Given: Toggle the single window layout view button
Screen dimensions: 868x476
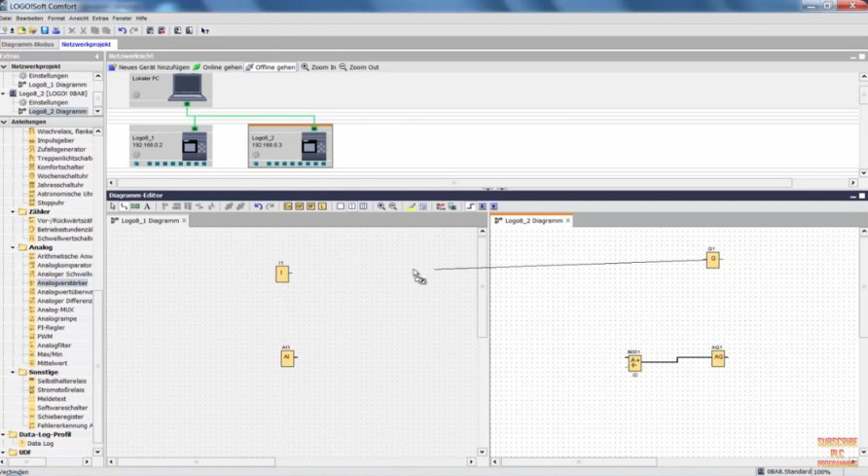Looking at the screenshot, I should tap(341, 206).
